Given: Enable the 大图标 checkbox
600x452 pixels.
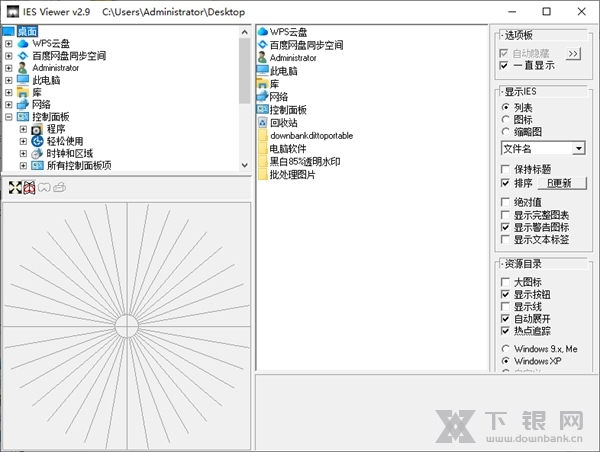Looking at the screenshot, I should pyautogui.click(x=505, y=282).
